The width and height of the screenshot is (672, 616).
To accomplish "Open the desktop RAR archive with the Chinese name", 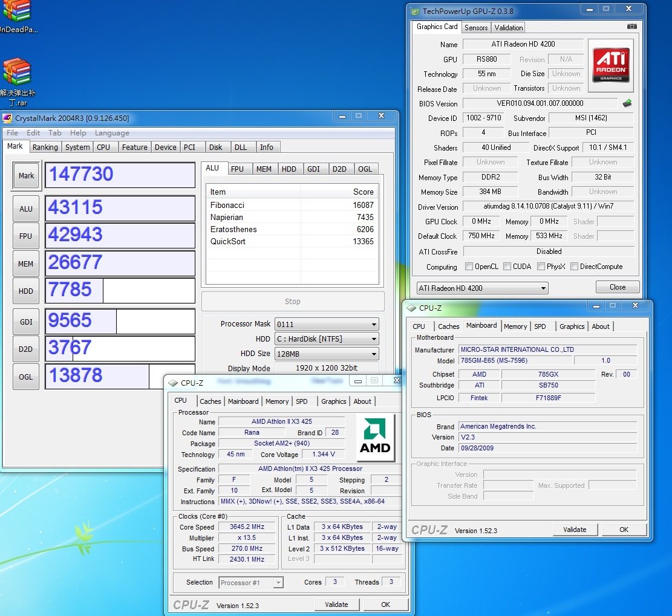I will coord(17,82).
